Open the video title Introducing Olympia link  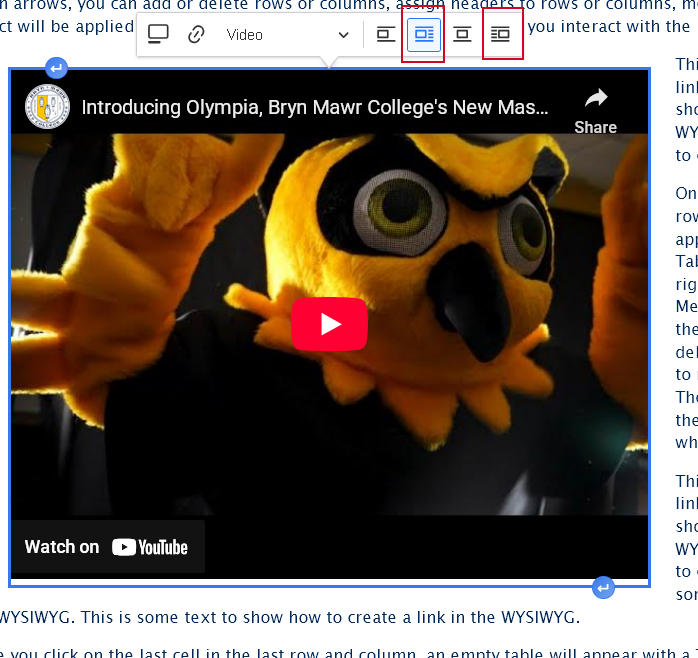click(x=315, y=107)
